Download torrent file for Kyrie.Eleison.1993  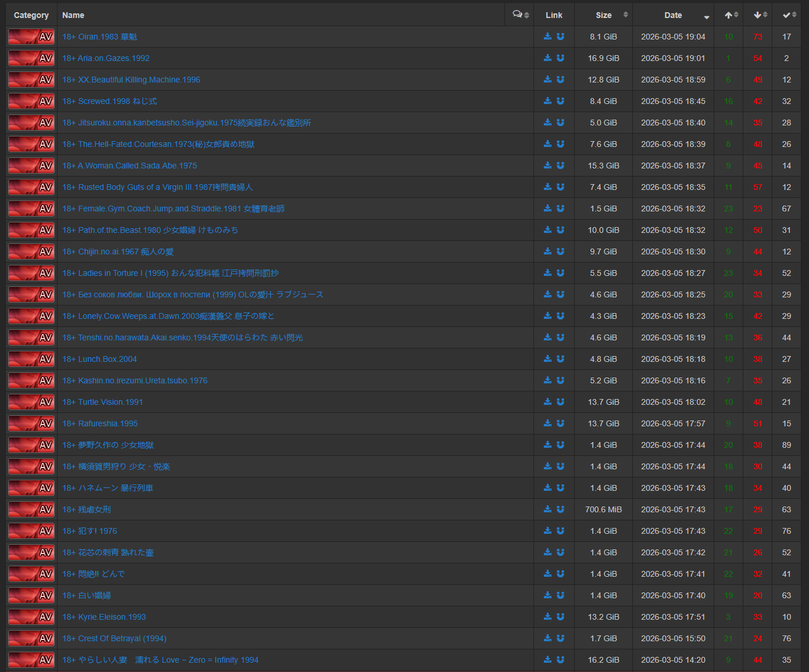[547, 617]
